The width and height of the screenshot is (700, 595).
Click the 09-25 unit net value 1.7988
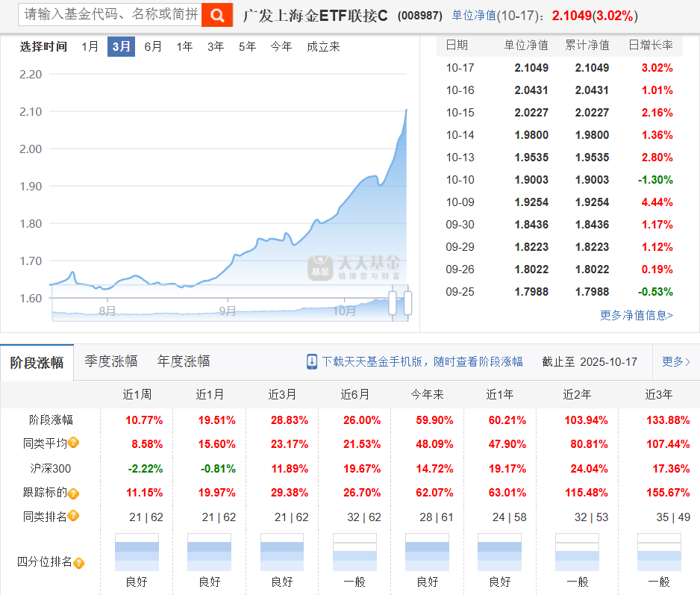coord(531,292)
